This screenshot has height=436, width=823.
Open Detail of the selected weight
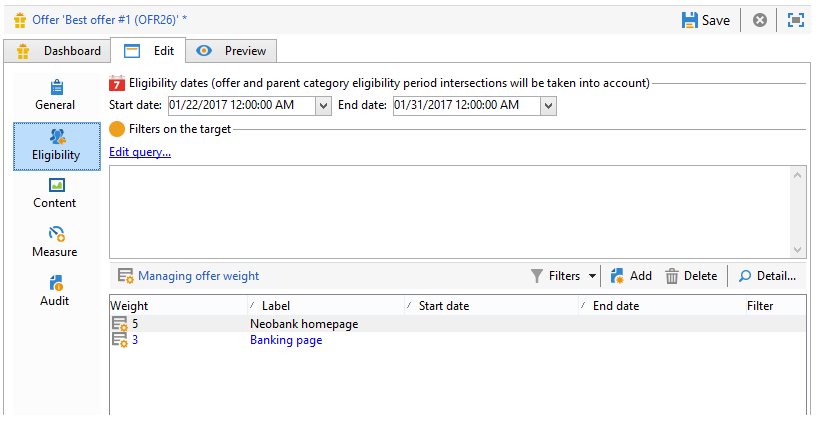tap(767, 276)
